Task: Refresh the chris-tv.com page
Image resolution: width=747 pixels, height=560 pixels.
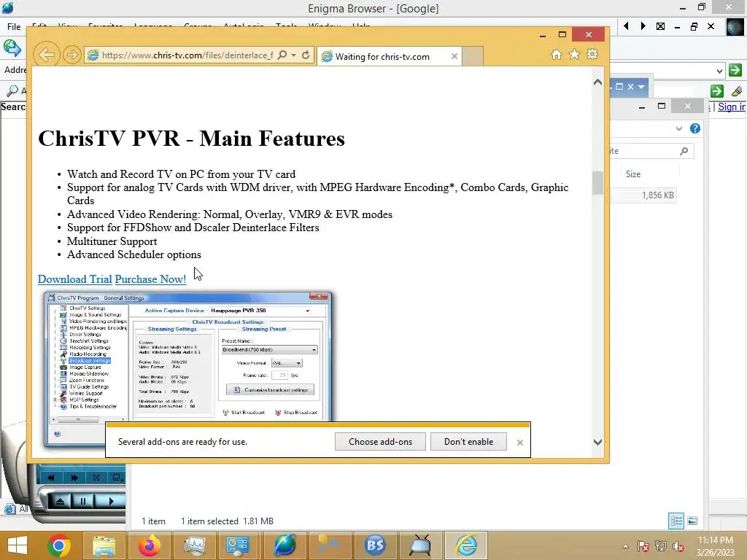Action: 306,55
